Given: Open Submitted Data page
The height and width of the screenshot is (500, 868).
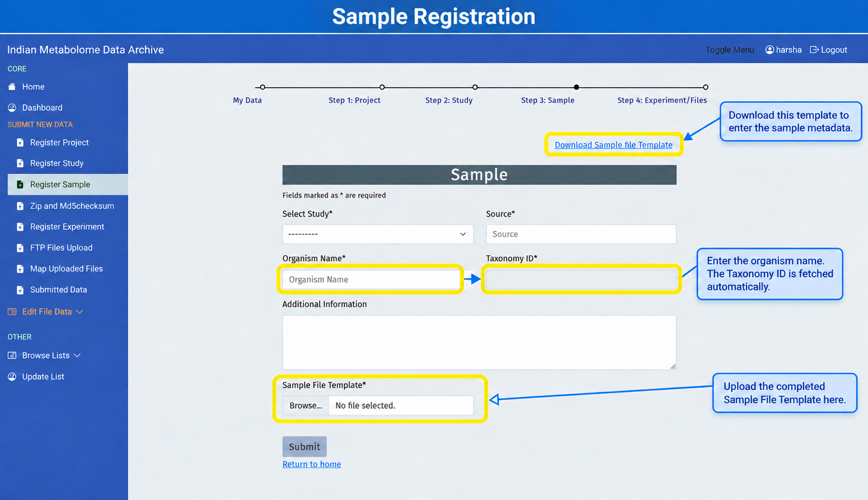Looking at the screenshot, I should (x=58, y=290).
